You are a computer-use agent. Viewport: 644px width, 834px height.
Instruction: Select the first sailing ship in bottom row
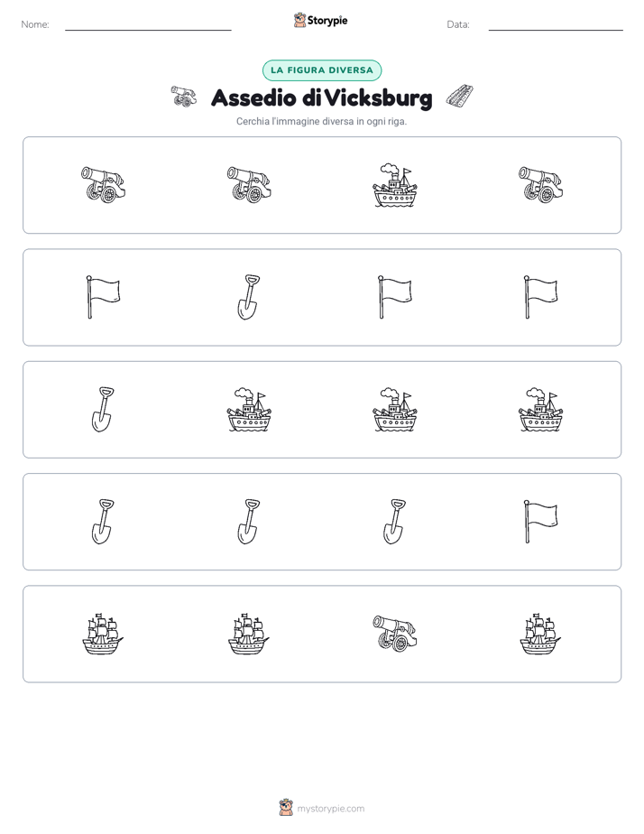point(103,634)
